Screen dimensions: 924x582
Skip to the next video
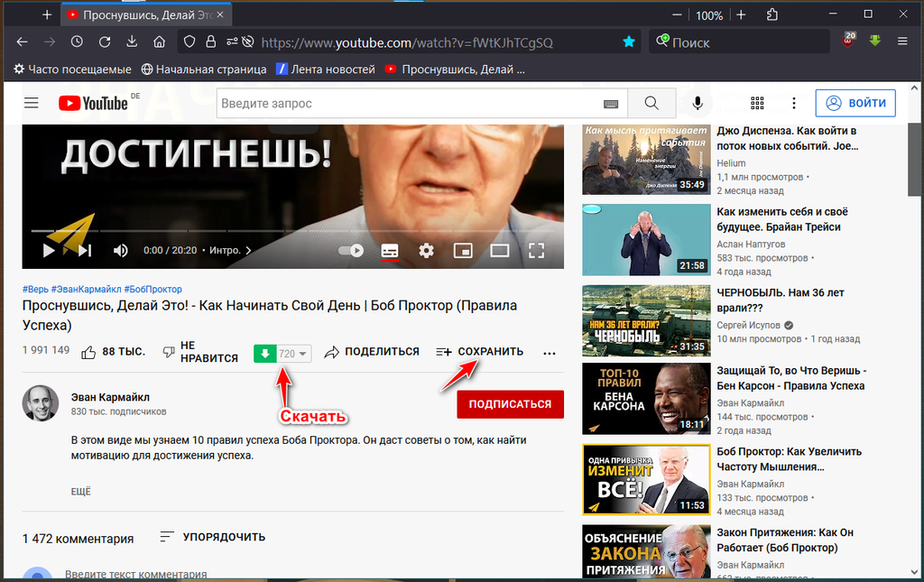tap(85, 250)
